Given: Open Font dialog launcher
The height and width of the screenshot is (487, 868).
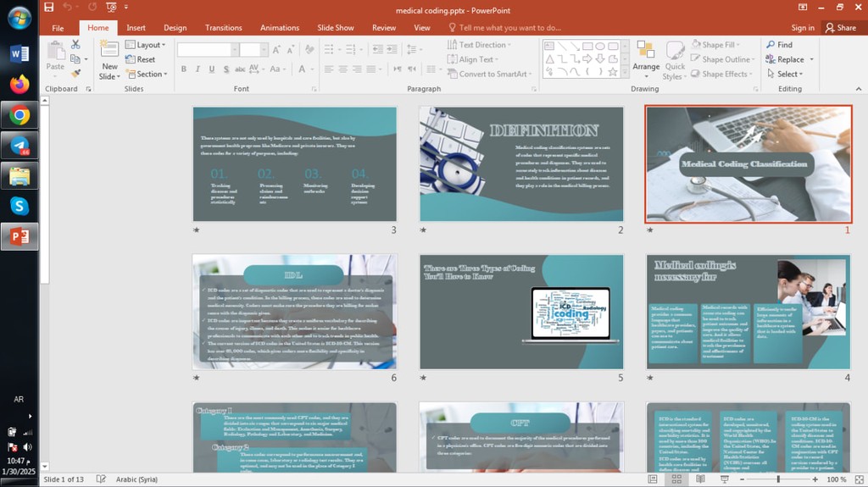Looking at the screenshot, I should click(314, 89).
